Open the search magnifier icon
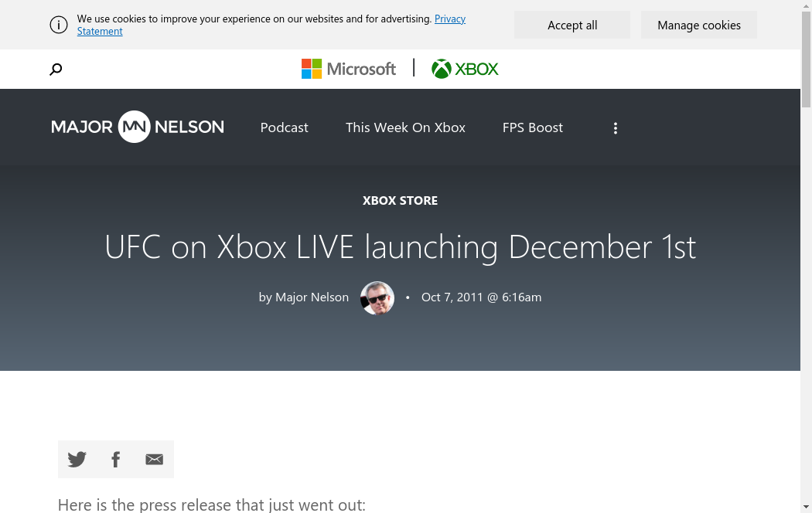The height and width of the screenshot is (513, 812). (56, 70)
